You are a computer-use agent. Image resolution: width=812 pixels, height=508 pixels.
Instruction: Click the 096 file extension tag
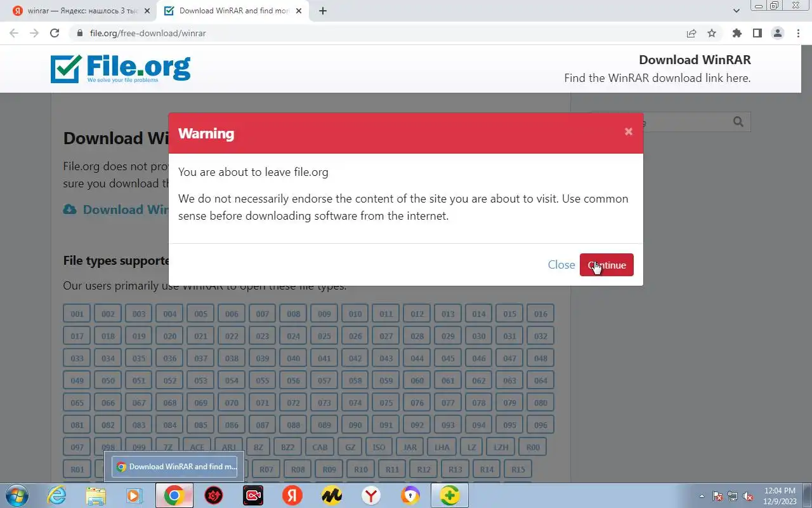[x=540, y=425]
